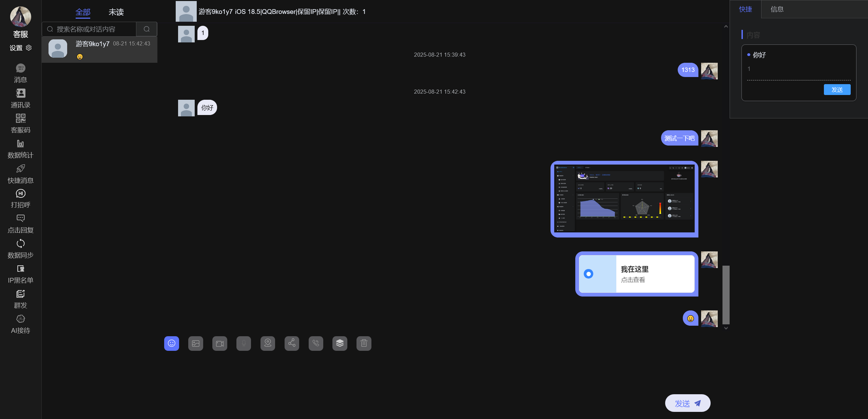Start a phone call with the handset icon
This screenshot has width=868, height=419.
316,343
